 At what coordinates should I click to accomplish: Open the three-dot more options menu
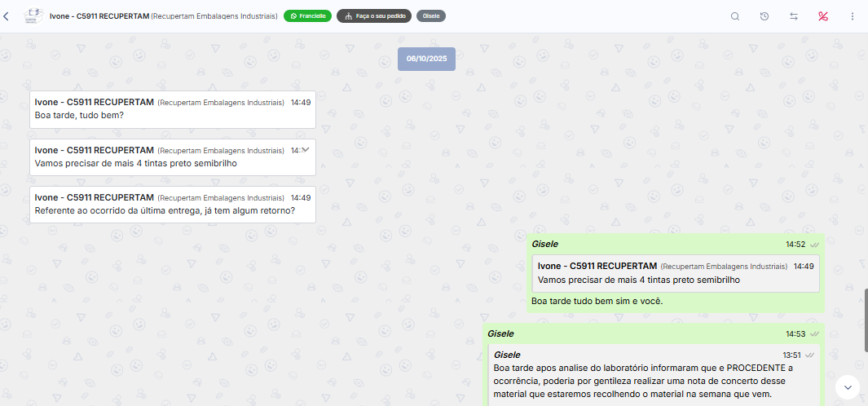point(853,16)
